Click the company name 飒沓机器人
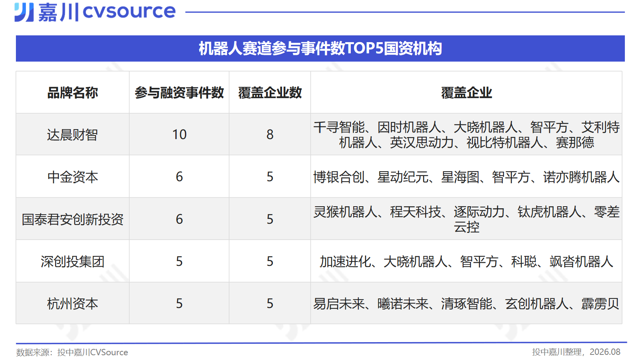The width and height of the screenshot is (638, 364). (581, 261)
